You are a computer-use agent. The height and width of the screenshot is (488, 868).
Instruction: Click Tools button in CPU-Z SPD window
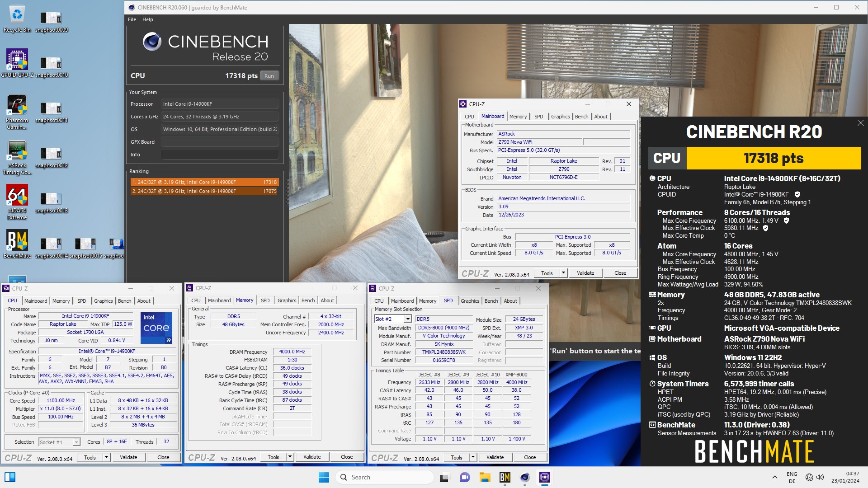click(x=457, y=457)
